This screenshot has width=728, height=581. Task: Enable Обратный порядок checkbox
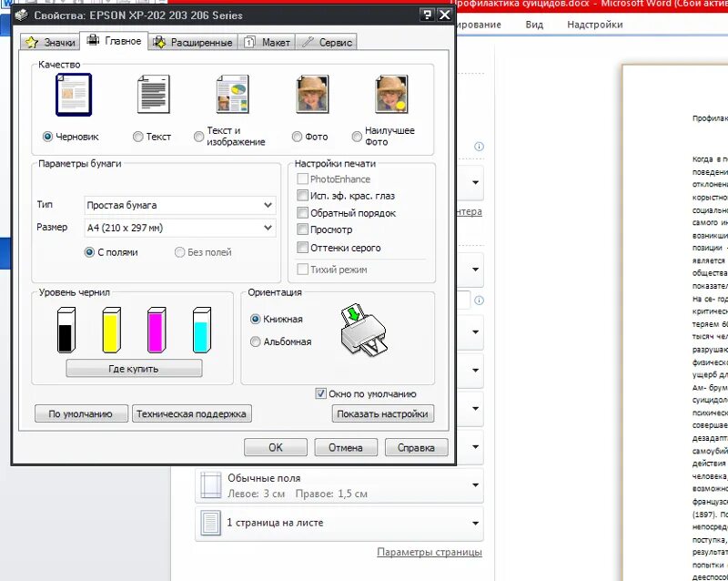coord(302,212)
